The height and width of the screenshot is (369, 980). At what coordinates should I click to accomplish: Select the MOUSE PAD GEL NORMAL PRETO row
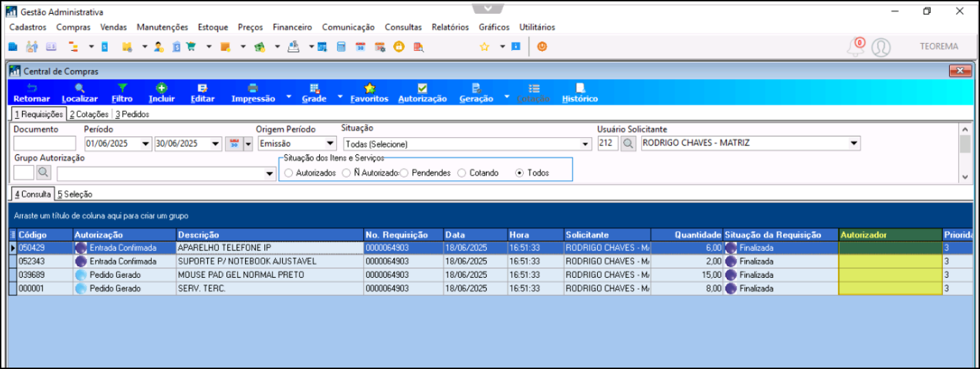click(x=491, y=275)
